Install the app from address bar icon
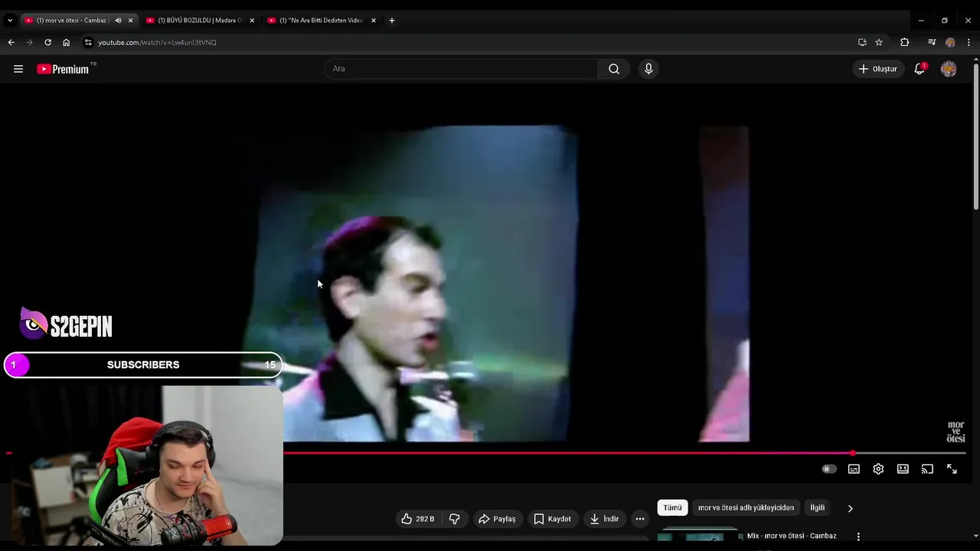This screenshot has height=551, width=980. 862,43
